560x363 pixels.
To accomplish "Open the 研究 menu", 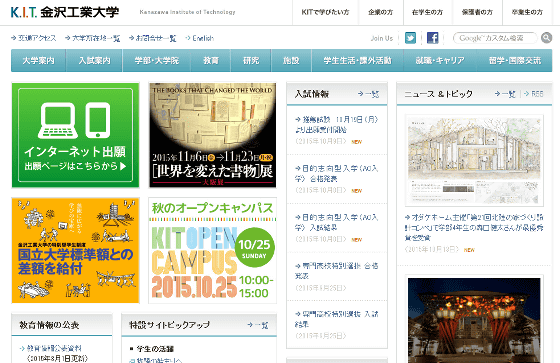I will point(251,60).
